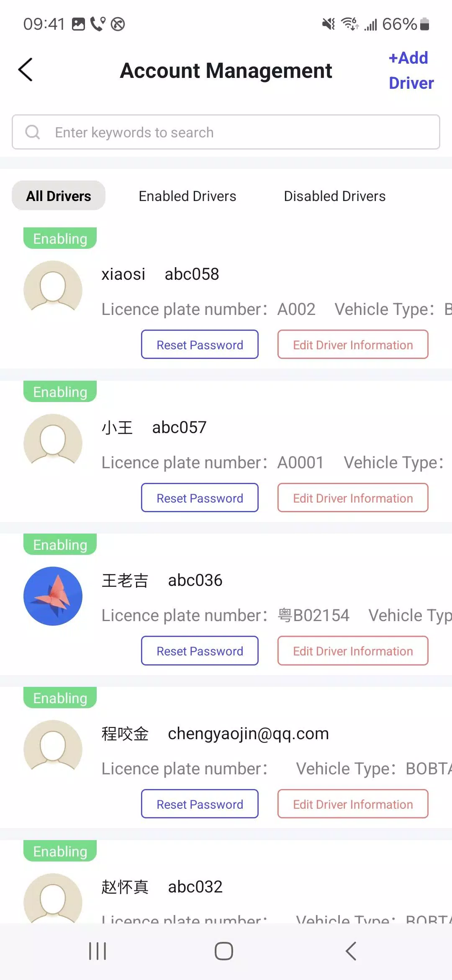Select the All Drivers filter

click(x=58, y=196)
